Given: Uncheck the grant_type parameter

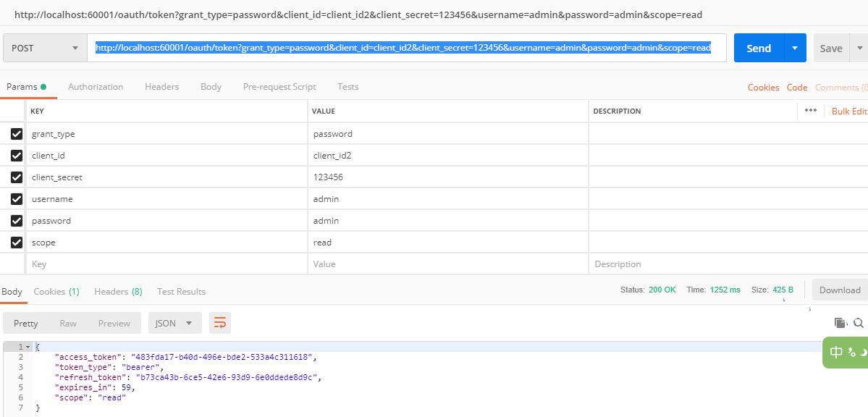Looking at the screenshot, I should click(x=17, y=133).
